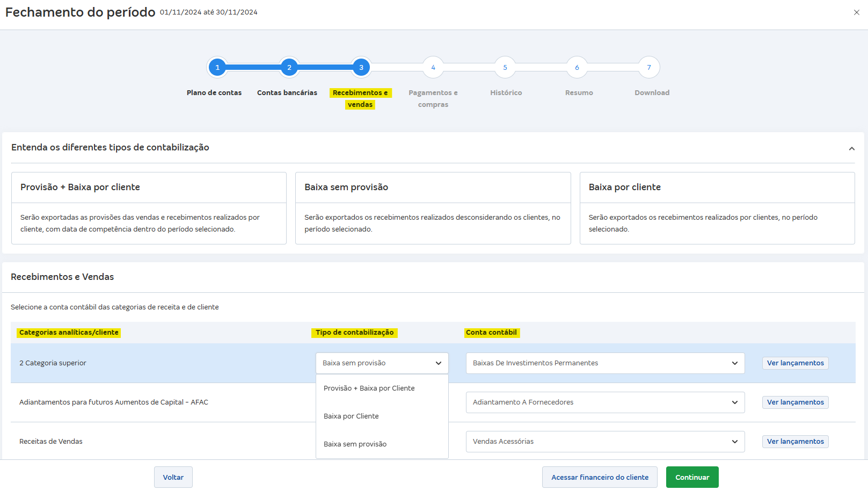This screenshot has width=868, height=490.
Task: Pick 'Baixa sem provisão' from the open list
Action: pyautogui.click(x=355, y=444)
